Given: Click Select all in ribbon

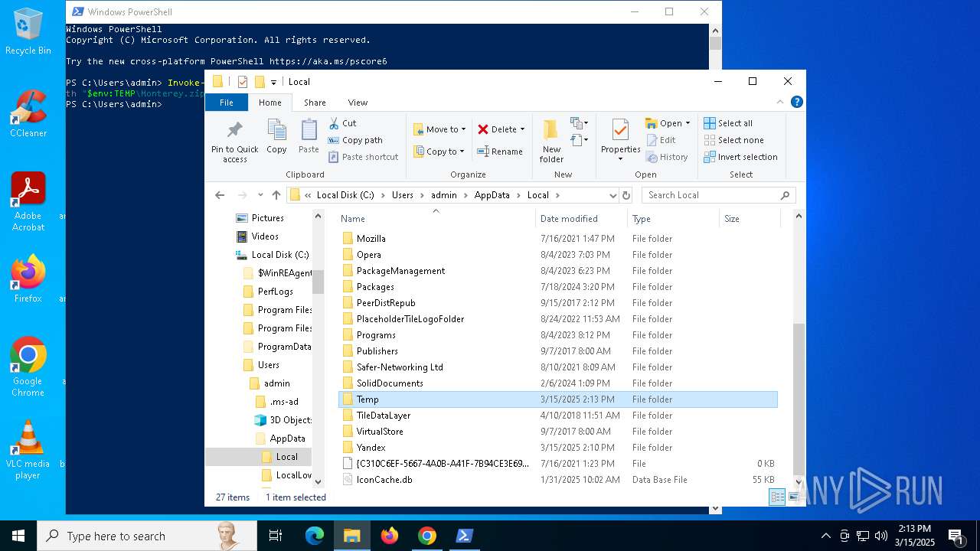Looking at the screenshot, I should tap(728, 123).
